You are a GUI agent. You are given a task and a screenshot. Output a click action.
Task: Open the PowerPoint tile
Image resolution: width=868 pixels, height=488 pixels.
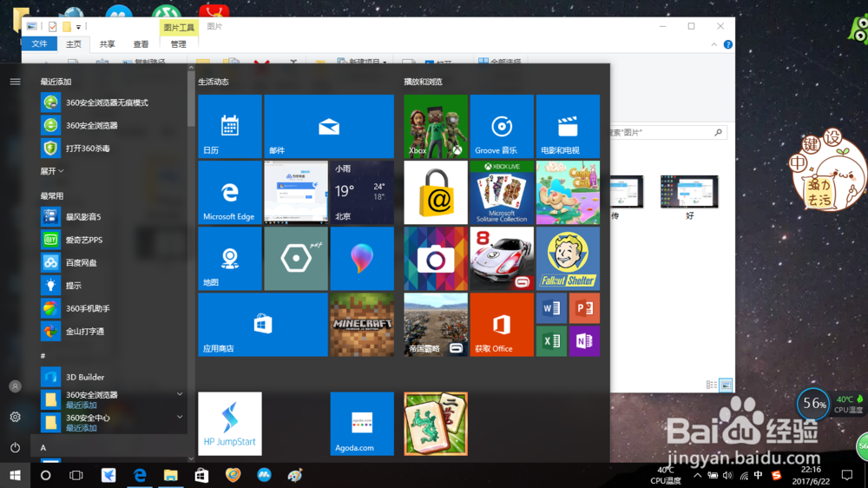point(584,308)
